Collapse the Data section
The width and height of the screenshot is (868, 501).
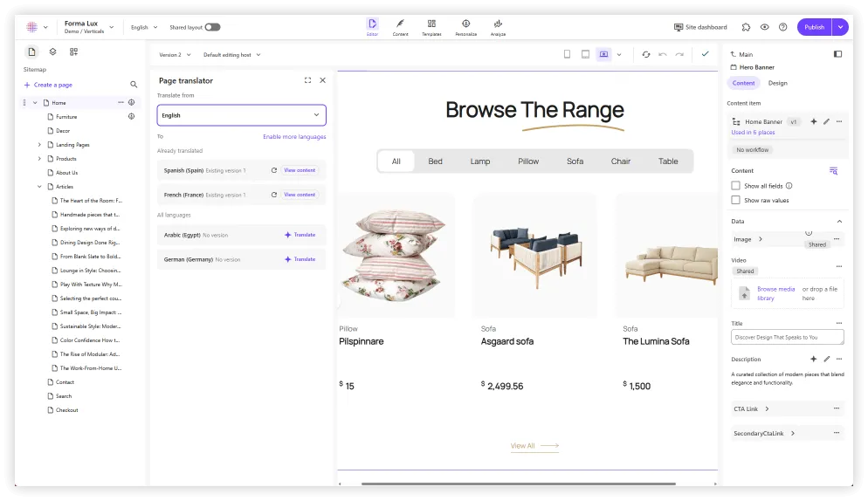839,222
